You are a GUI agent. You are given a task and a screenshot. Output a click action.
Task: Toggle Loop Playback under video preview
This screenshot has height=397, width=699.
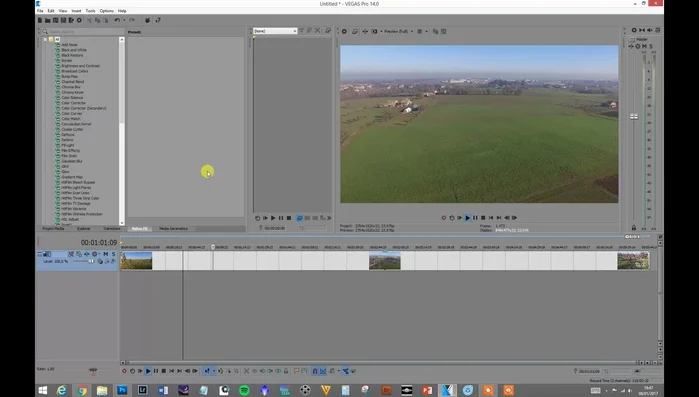click(x=452, y=218)
